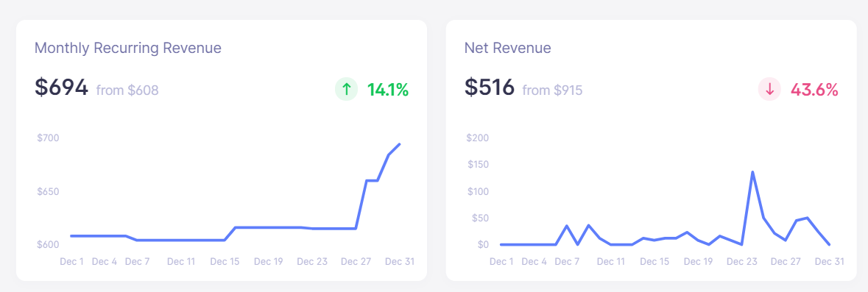Click Dec 15 label on MRR chart
The image size is (868, 292).
click(x=225, y=261)
